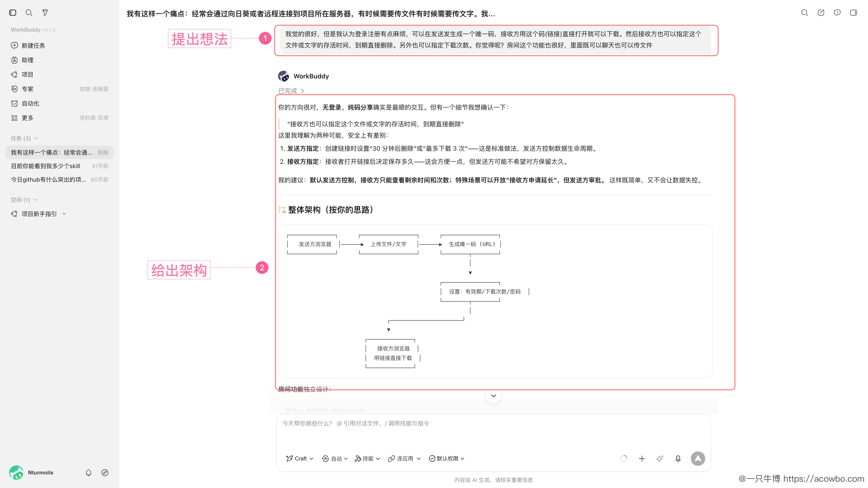Click the send arrow button

click(698, 458)
